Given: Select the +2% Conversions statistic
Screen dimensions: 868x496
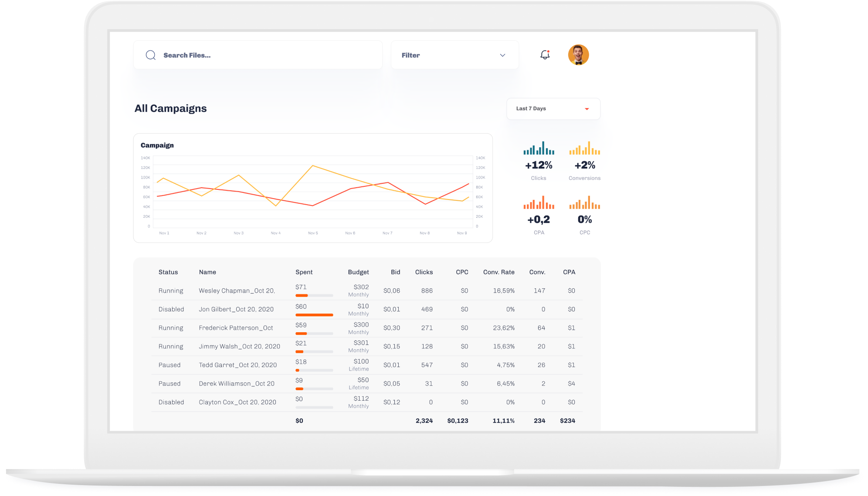Looking at the screenshot, I should (x=584, y=165).
